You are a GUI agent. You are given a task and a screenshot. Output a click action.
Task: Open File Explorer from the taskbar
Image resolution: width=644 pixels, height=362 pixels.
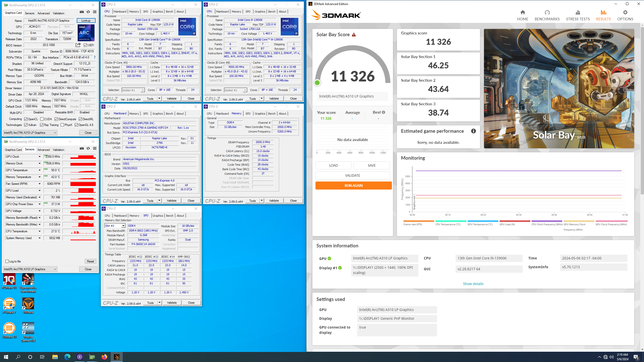(x=55, y=357)
